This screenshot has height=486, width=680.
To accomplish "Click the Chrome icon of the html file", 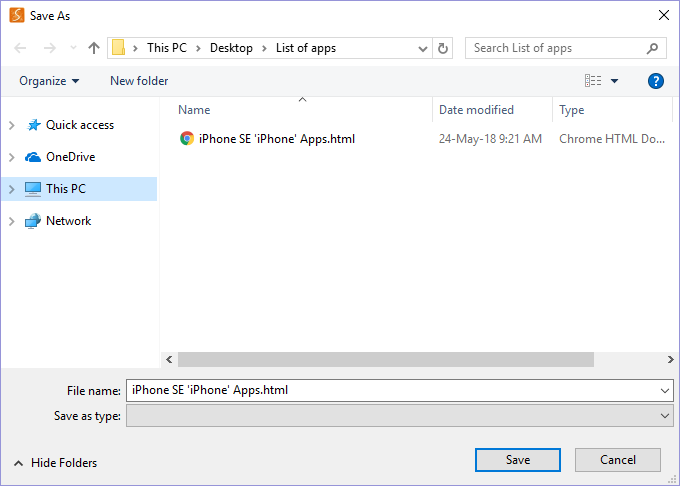I will 186,139.
